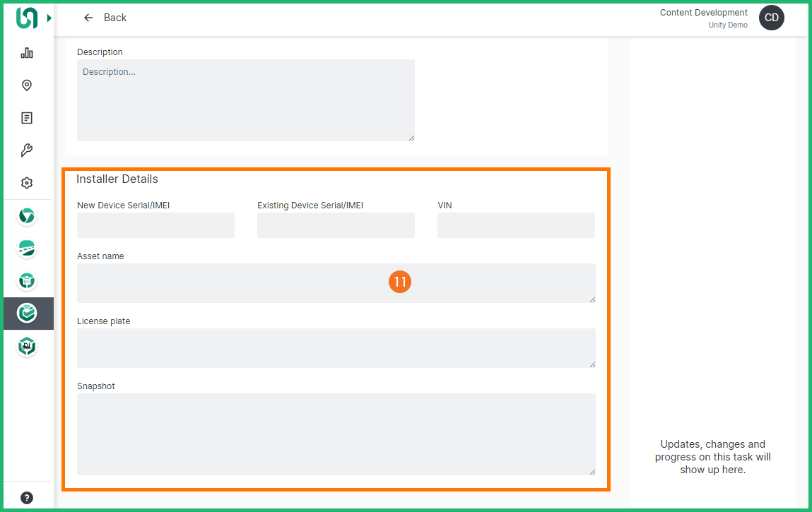Click into the Description text area
Screen dimensions: 812x512
[245, 100]
